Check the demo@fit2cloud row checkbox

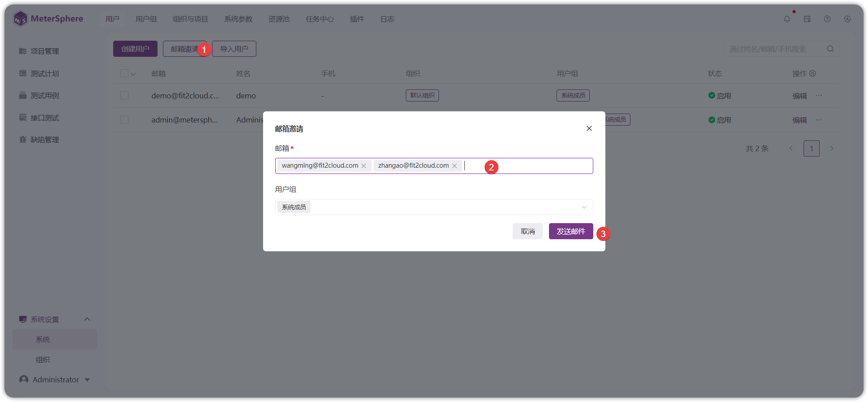tap(124, 95)
